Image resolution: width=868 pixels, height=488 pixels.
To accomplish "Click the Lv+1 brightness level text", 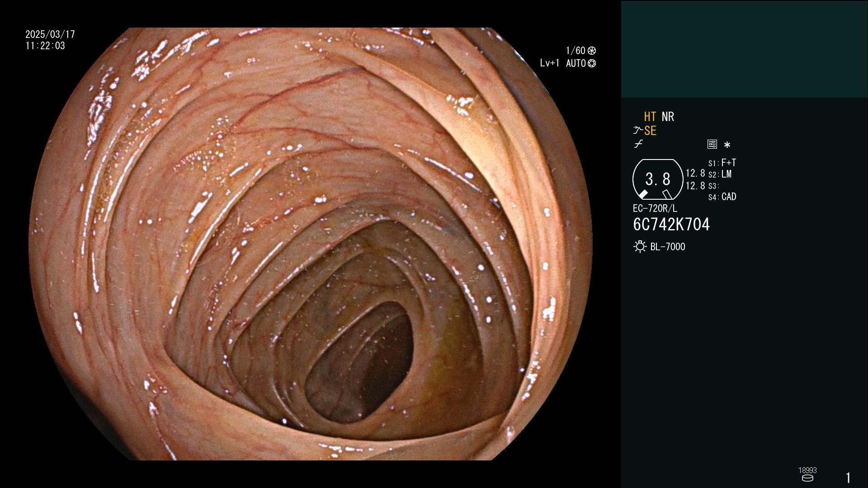I will pos(549,63).
